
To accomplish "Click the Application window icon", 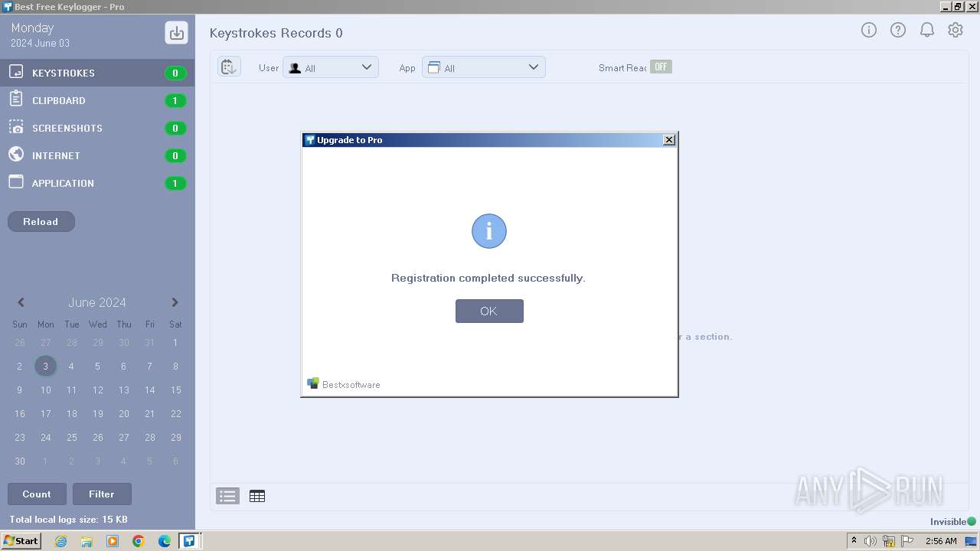I will point(16,181).
